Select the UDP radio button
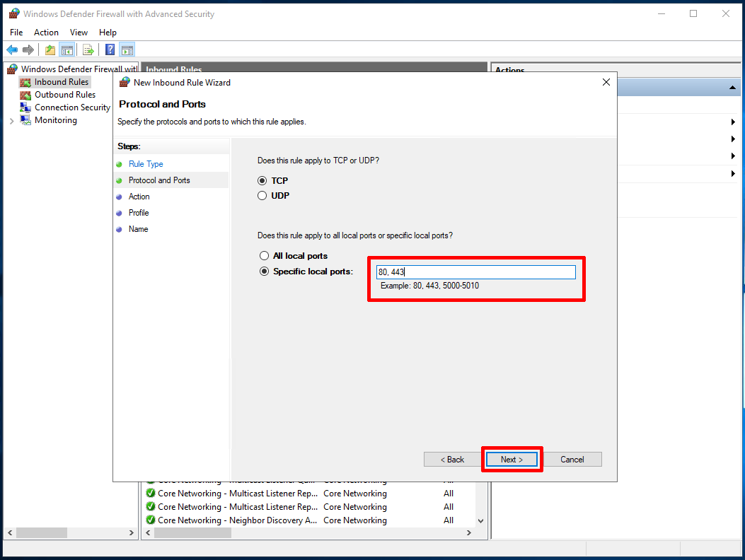The width and height of the screenshot is (745, 560). coord(262,196)
